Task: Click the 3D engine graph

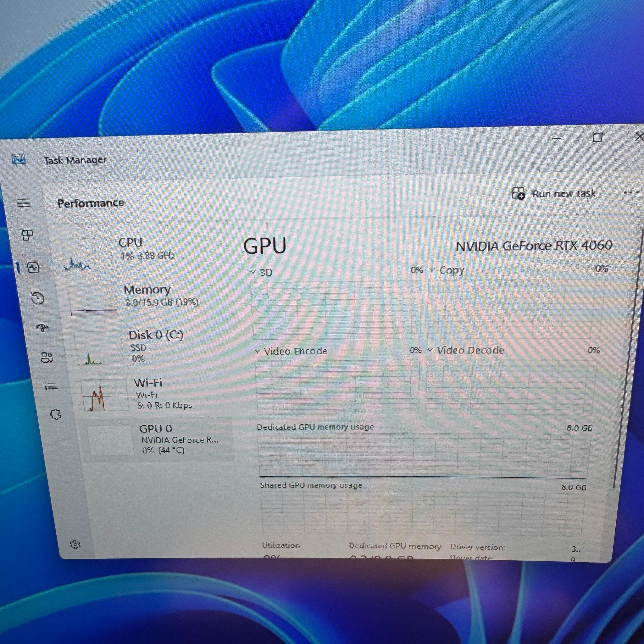Action: click(x=336, y=310)
